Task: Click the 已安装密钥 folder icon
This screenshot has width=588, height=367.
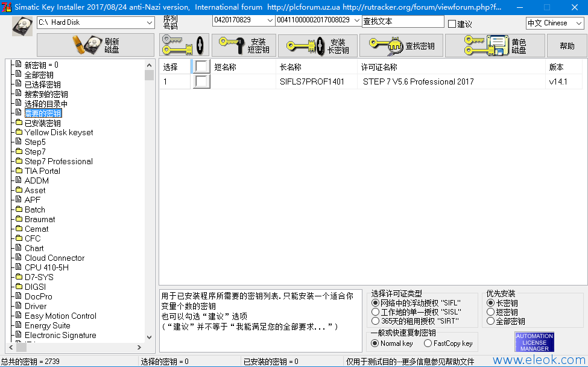Action: (x=19, y=123)
